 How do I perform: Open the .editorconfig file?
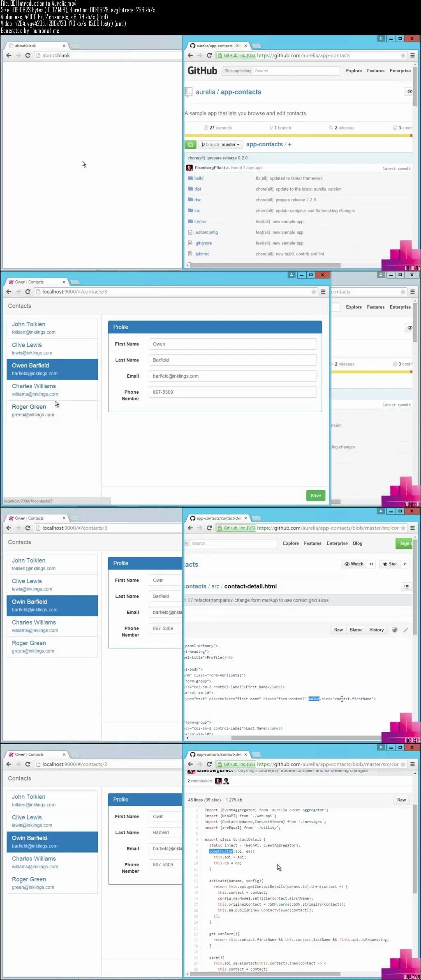pos(206,233)
